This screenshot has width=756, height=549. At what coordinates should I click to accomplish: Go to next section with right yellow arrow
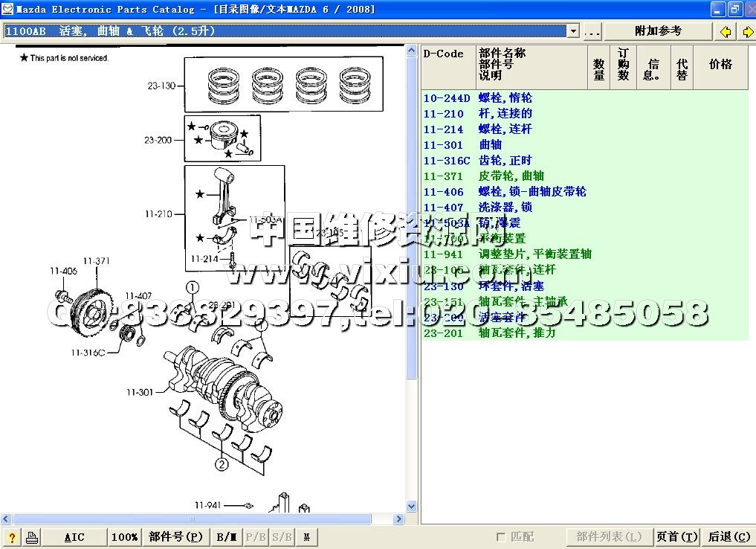click(746, 31)
